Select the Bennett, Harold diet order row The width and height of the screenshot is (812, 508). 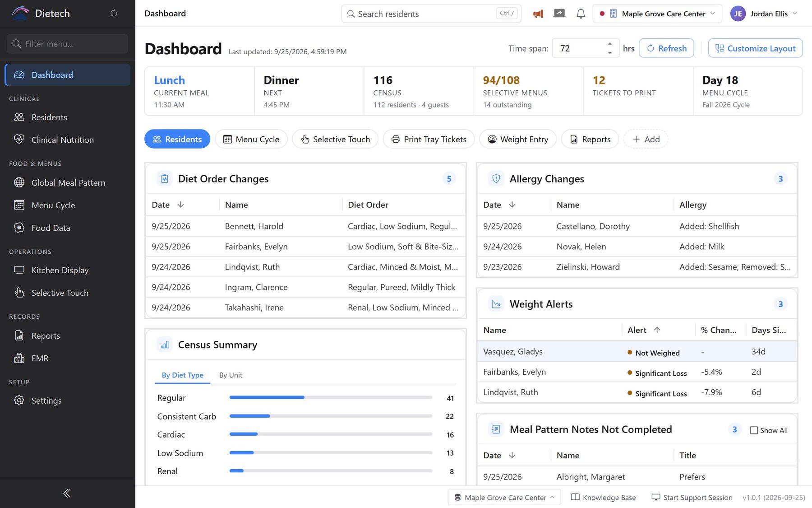pyautogui.click(x=305, y=226)
